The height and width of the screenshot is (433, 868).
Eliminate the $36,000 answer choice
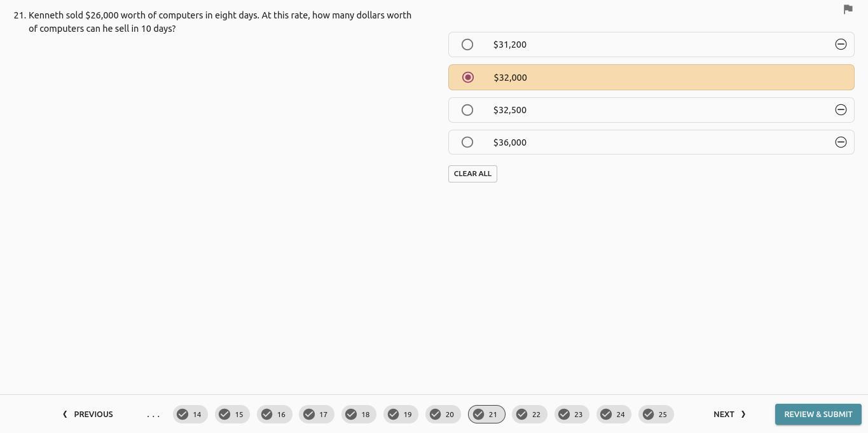click(x=841, y=142)
